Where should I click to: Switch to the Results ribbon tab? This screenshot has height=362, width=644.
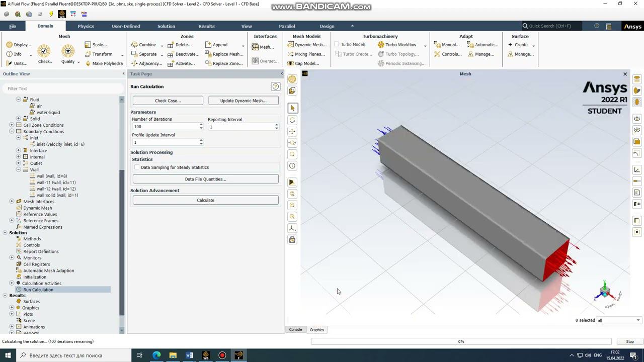(x=206, y=26)
